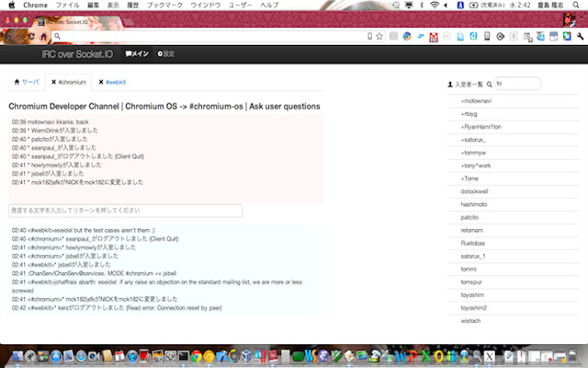Open the Trash in the Dock
The width and height of the screenshot is (588, 368).
572,356
